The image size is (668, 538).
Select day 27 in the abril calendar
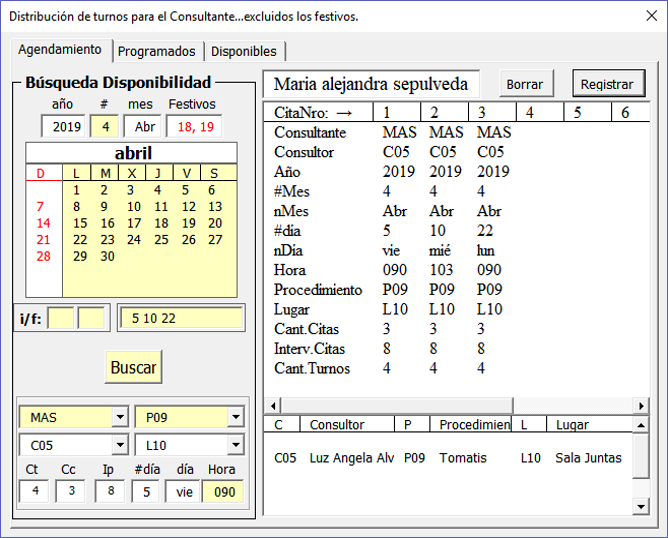click(215, 240)
